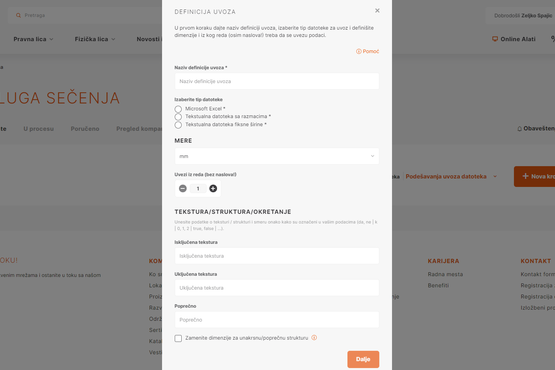The image size is (555, 370).
Task: Open Podešavanja uvoza datoteka dropdown
Action: (x=451, y=176)
